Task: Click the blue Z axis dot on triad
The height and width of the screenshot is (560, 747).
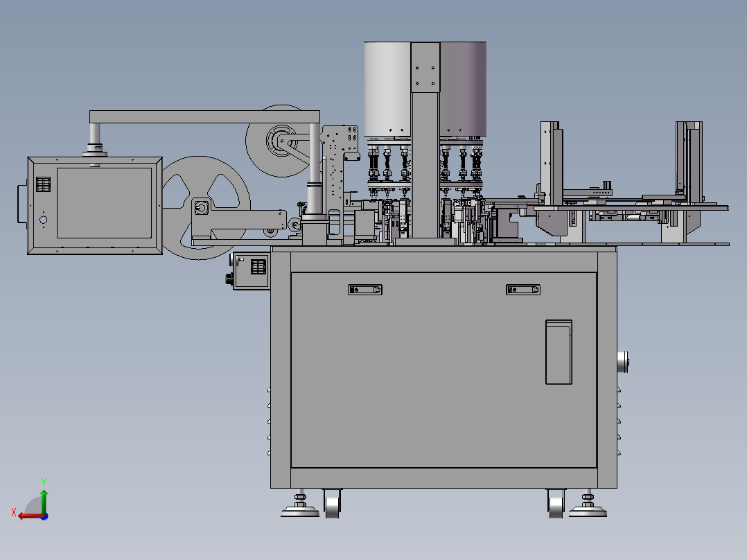Action: click(x=44, y=516)
